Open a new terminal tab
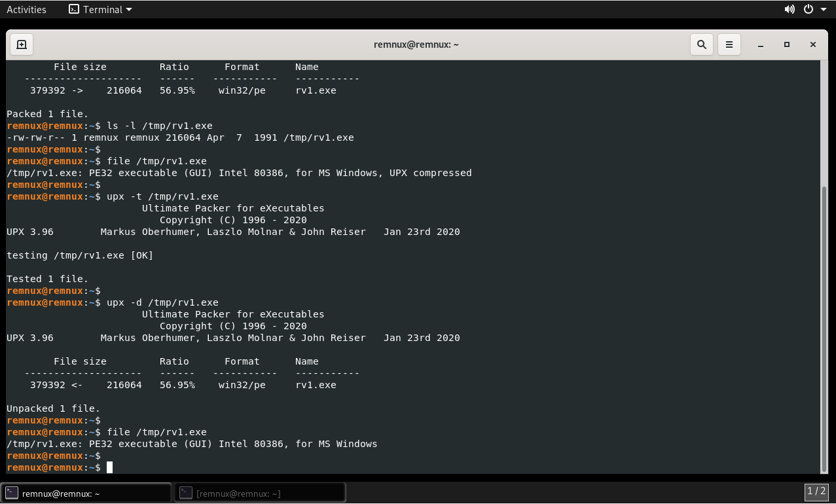 [x=22, y=45]
